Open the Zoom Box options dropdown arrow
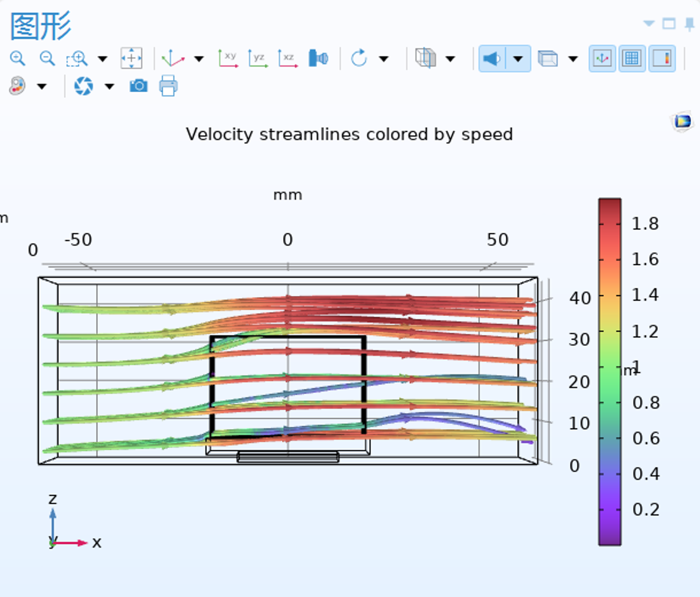700x597 pixels. 102,59
